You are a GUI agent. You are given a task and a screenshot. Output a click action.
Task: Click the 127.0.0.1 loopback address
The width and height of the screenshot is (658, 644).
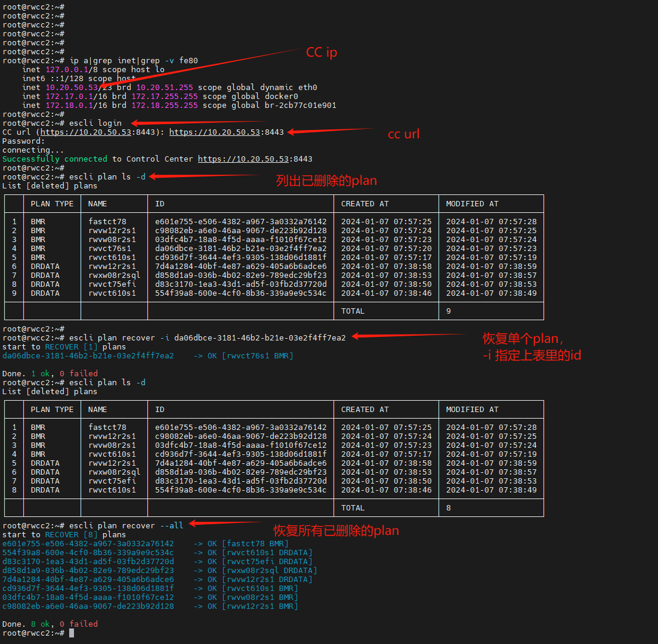67,70
